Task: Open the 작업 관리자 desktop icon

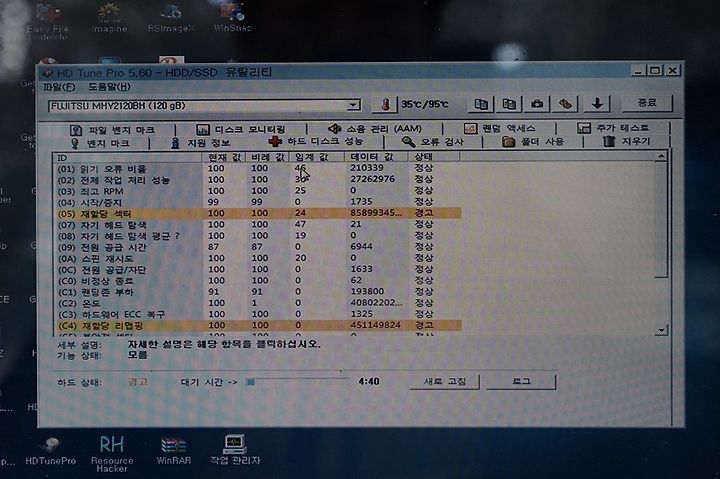Action: click(235, 449)
